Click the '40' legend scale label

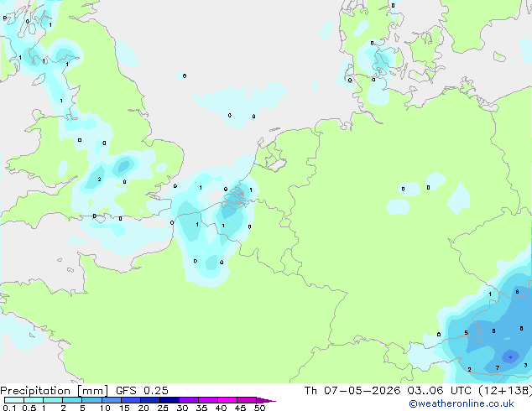click(x=221, y=408)
